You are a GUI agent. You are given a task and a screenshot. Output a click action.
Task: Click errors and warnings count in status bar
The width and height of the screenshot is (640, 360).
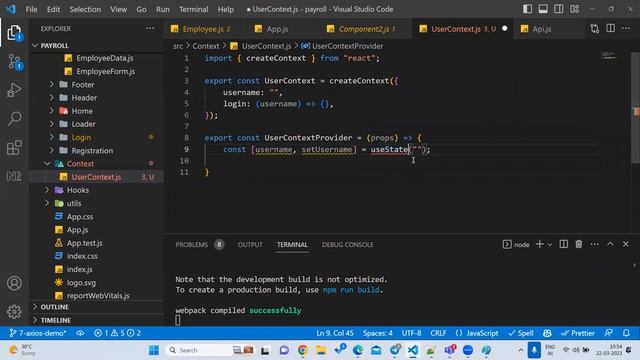pos(118,333)
